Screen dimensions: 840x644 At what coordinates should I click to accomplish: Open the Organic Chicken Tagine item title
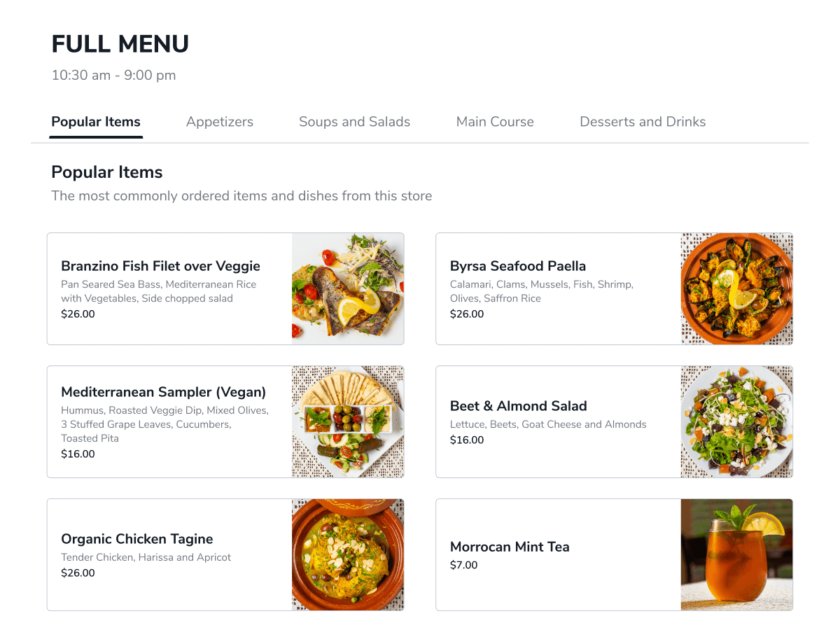tap(137, 539)
